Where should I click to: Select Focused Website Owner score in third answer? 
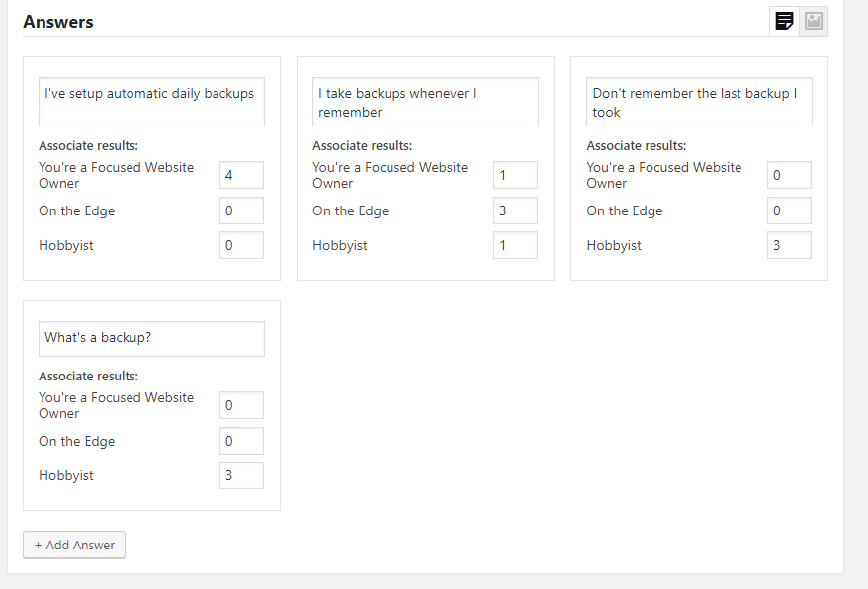tap(789, 175)
